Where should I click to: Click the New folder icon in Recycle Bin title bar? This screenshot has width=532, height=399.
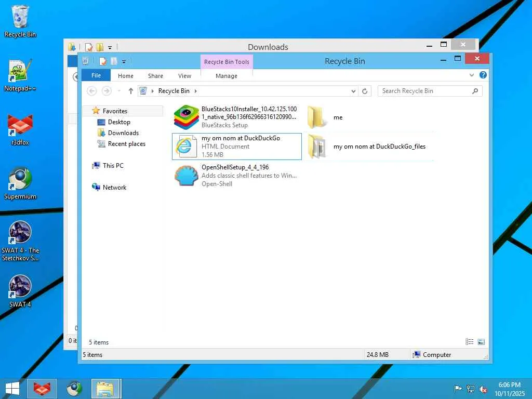pyautogui.click(x=114, y=61)
